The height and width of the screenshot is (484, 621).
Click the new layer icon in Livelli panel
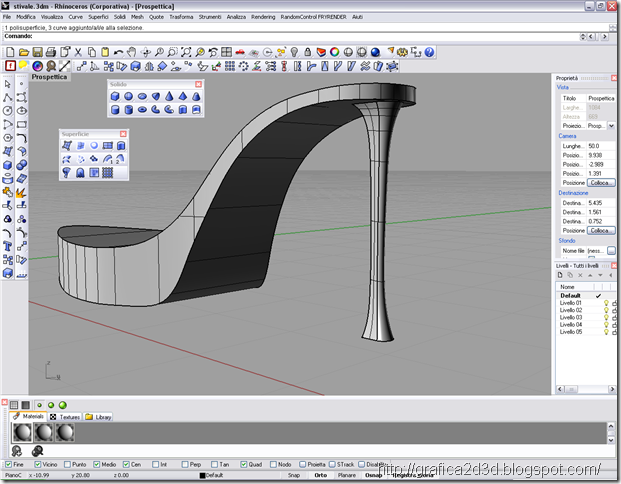(x=560, y=275)
